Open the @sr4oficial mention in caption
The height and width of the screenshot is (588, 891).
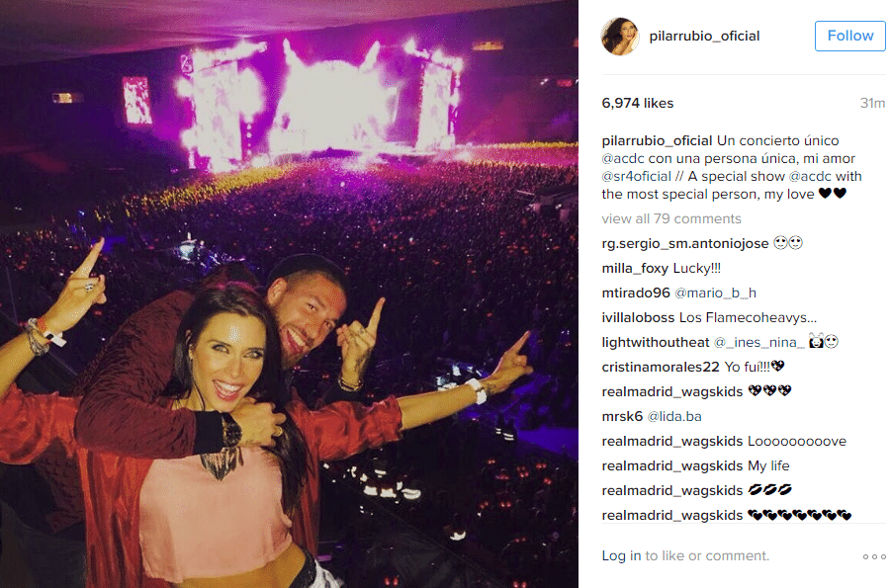(637, 176)
